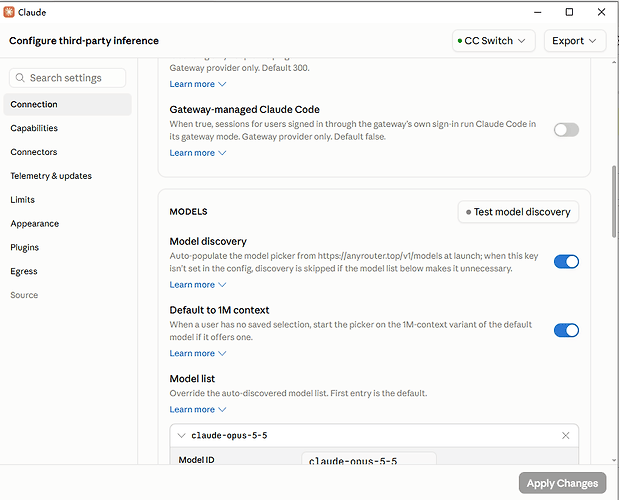The image size is (619, 500).
Task: Click the CC Switch green status dot
Action: click(x=460, y=41)
